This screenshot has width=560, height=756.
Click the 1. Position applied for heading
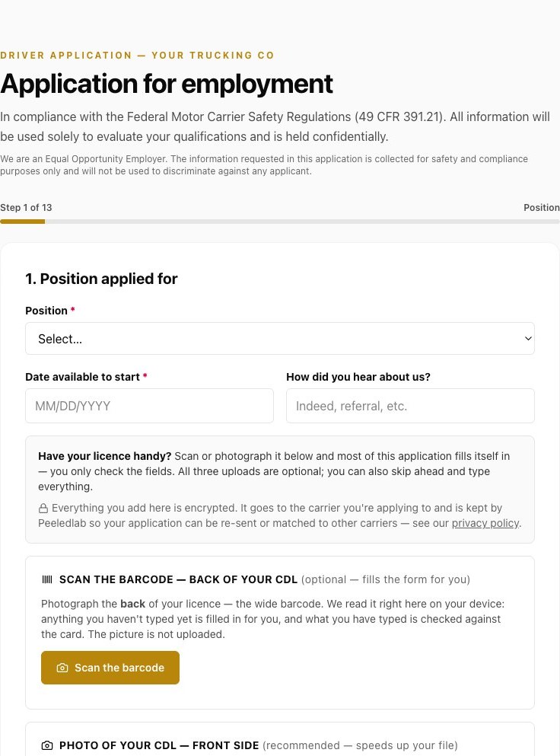[101, 279]
